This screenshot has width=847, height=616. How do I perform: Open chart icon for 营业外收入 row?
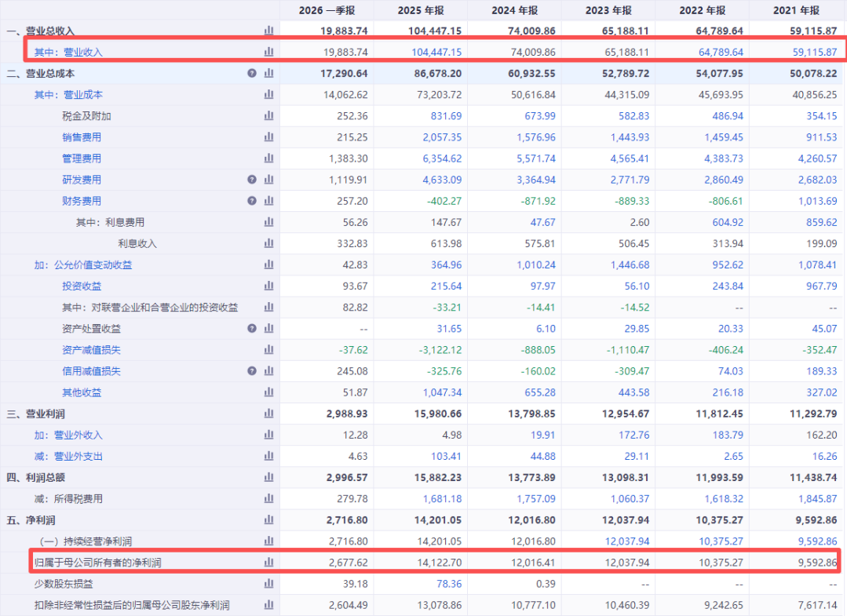pyautogui.click(x=269, y=435)
